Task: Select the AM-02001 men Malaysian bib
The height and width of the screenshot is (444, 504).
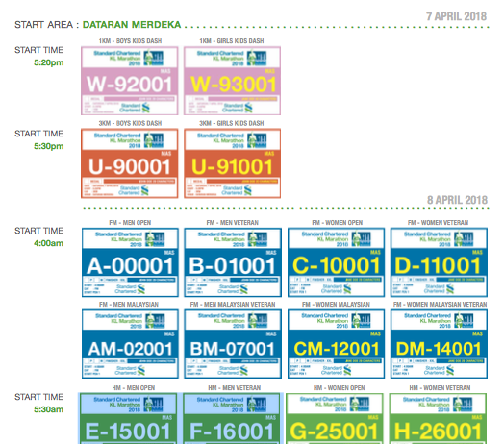Action: point(130,344)
